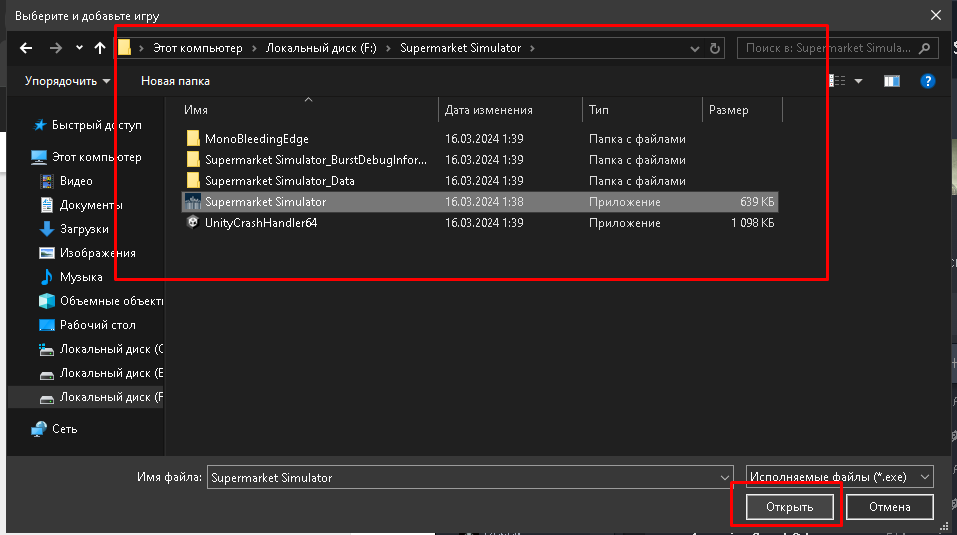This screenshot has width=957, height=535.
Task: Open 'Локальный диск (E' in the sidebar
Action: click(x=111, y=373)
